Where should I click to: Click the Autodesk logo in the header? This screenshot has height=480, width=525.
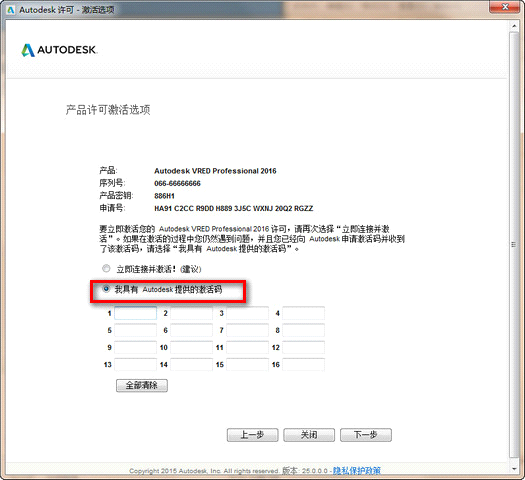(59, 50)
